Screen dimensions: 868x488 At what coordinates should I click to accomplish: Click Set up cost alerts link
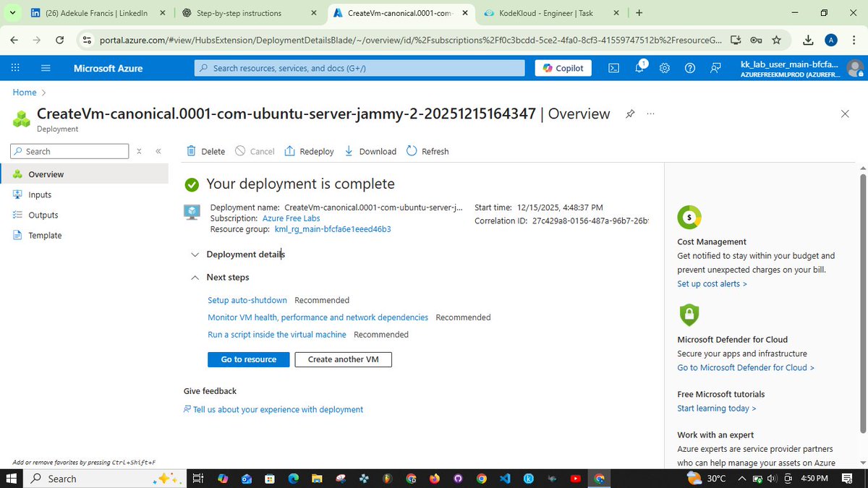pos(712,283)
